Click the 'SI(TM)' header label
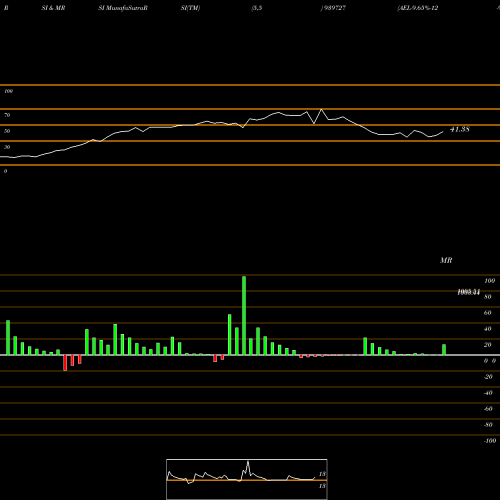 [190, 8]
